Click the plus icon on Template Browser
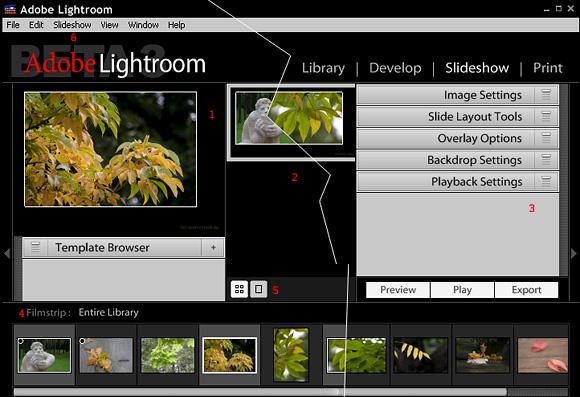Image resolution: width=580 pixels, height=397 pixels. tap(213, 248)
